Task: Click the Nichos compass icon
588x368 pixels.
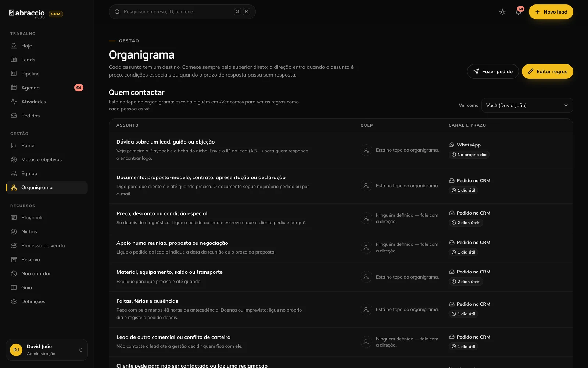Action: (14, 231)
